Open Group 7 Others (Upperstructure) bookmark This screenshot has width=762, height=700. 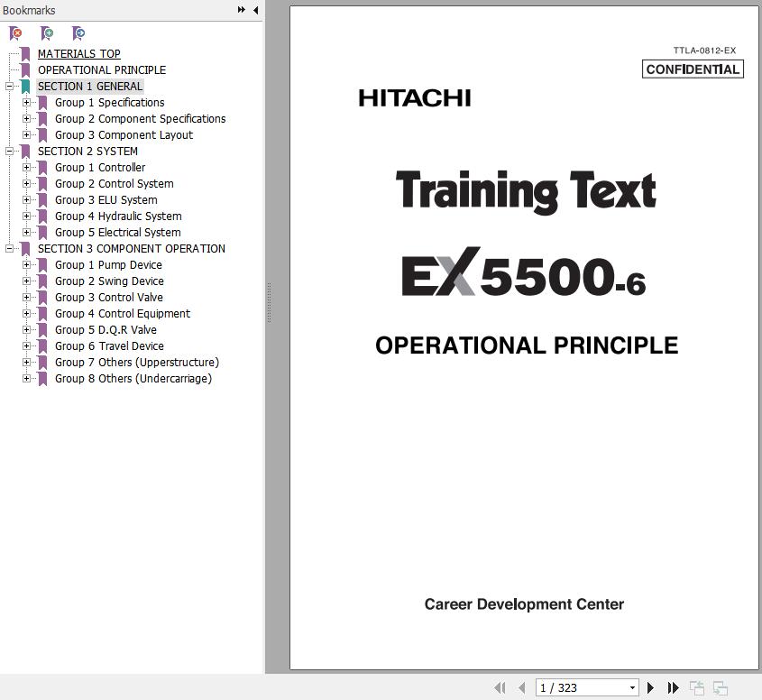137,362
